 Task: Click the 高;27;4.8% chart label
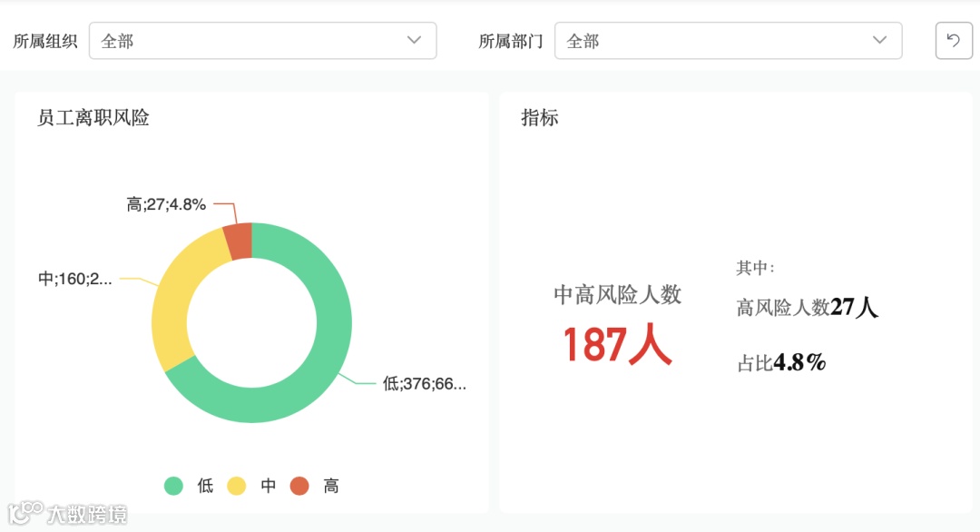(x=166, y=204)
